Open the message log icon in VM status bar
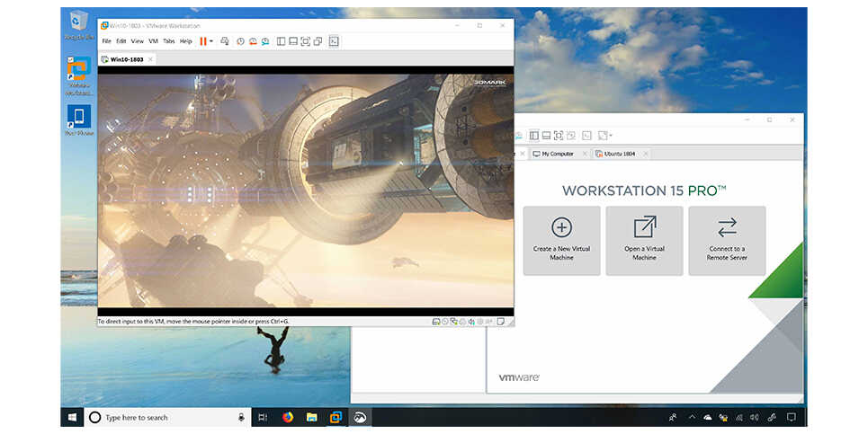Screen dimensions: 868x434 click(x=500, y=321)
